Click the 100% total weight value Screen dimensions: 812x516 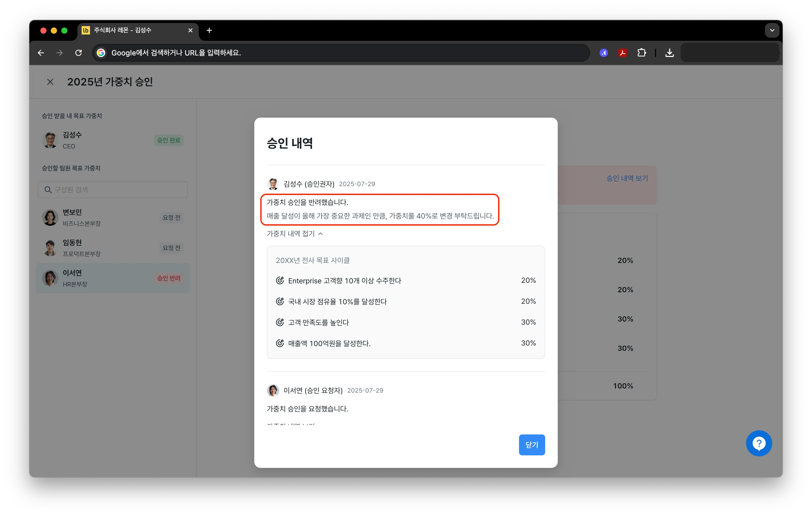coord(623,386)
